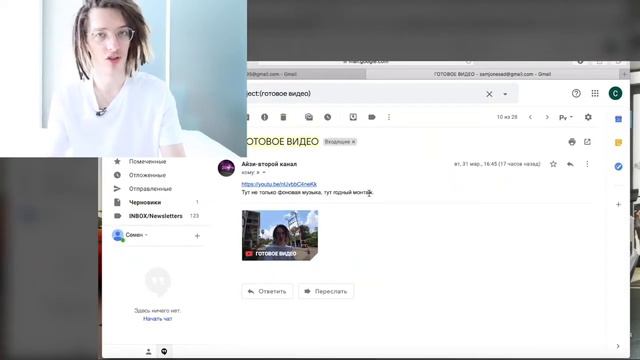Show recipient details dropdown
Viewport: 640px width, 360px height.
[264, 173]
